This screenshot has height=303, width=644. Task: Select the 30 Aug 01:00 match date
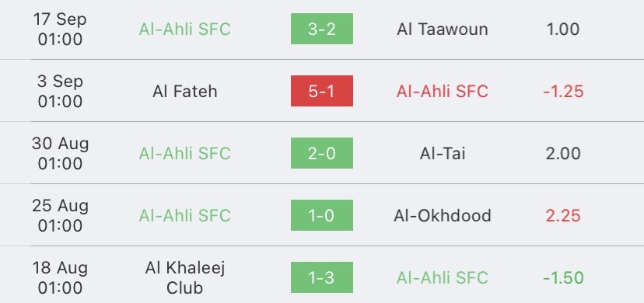click(x=61, y=153)
